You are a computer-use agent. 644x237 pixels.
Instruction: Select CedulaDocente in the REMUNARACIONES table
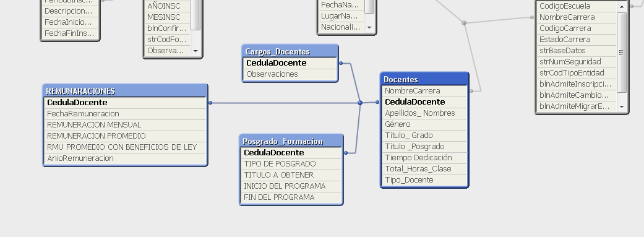coord(125,103)
